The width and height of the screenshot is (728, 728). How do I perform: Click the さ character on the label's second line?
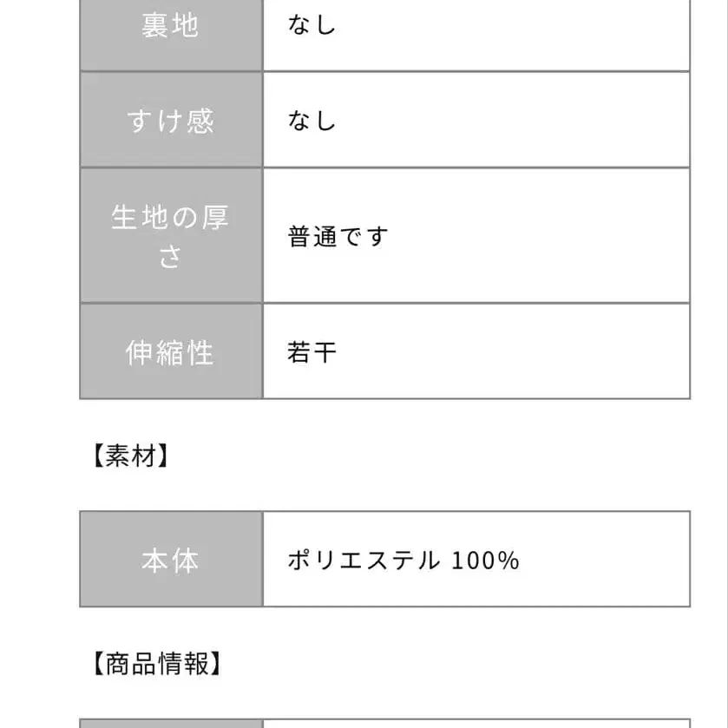coord(170,257)
